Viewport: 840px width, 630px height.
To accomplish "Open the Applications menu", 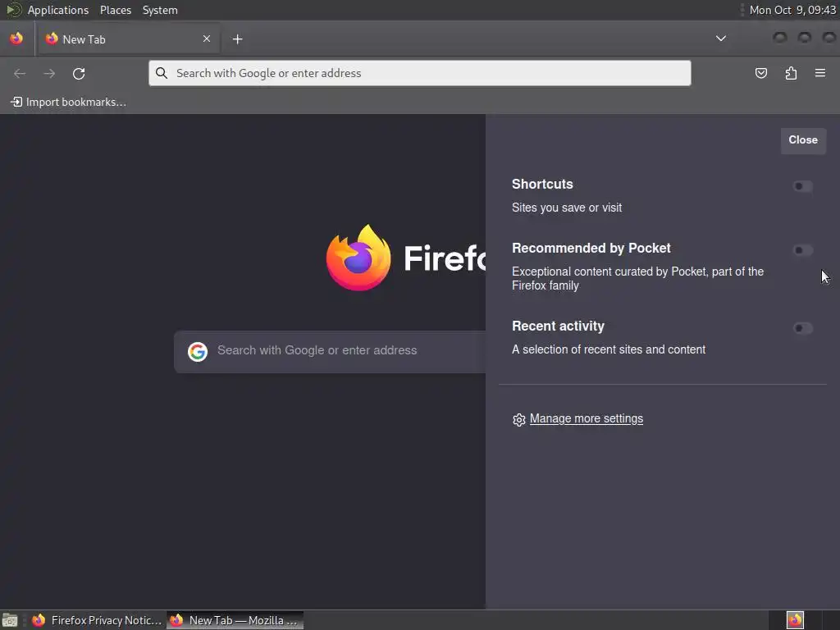I will click(x=58, y=10).
